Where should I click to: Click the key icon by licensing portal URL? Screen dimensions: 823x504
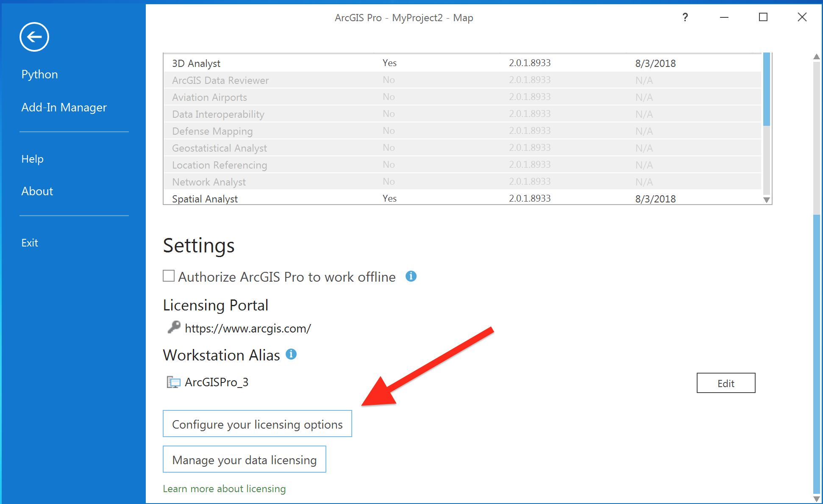pos(173,327)
